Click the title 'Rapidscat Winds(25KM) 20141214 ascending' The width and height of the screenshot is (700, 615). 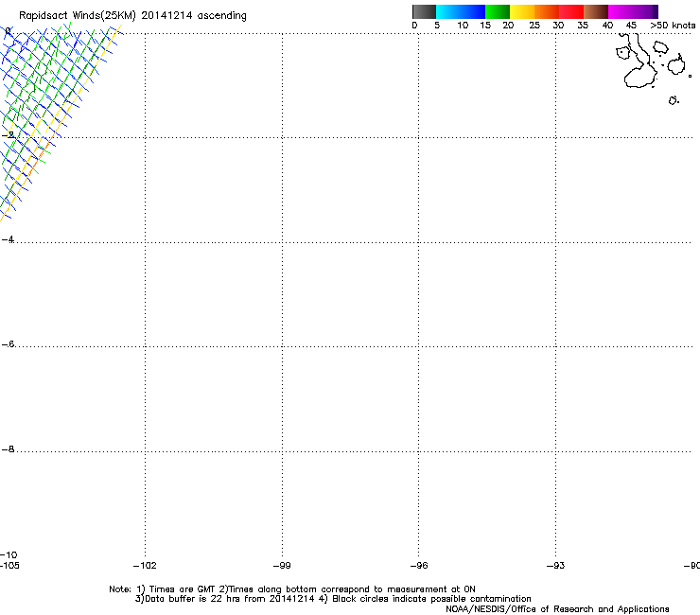[132, 16]
